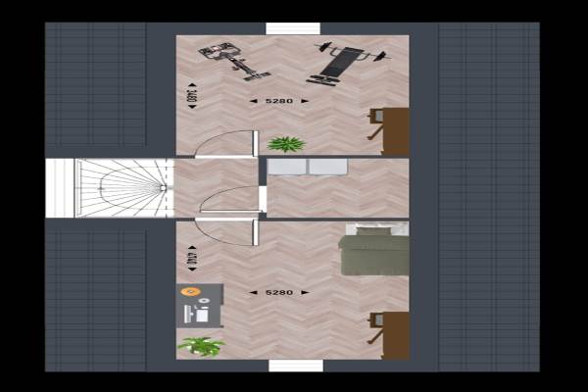Viewport: 588px width, 392px height.
Task: Select the green plant in the upper room
Action: click(x=286, y=144)
